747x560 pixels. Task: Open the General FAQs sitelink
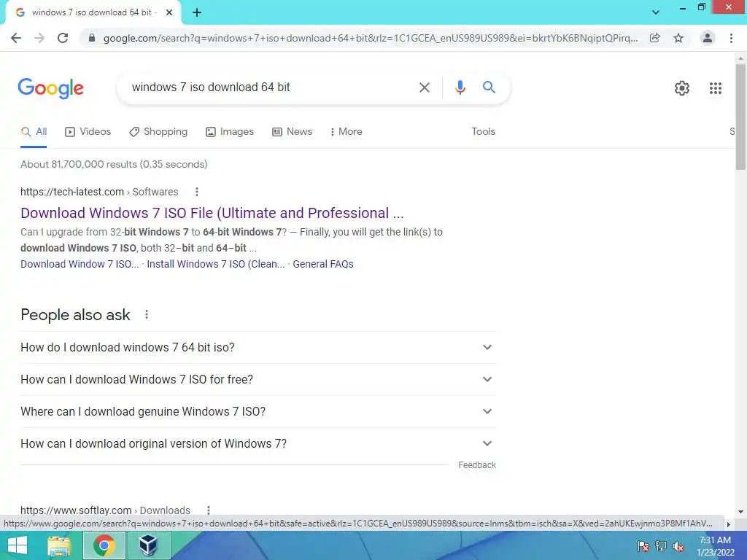323,264
